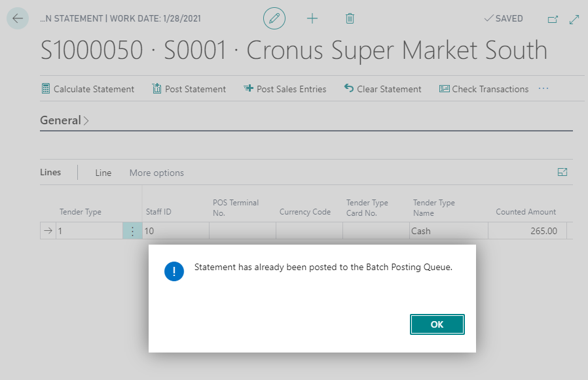Click the trash delete icon
This screenshot has width=588, height=380.
tap(350, 18)
